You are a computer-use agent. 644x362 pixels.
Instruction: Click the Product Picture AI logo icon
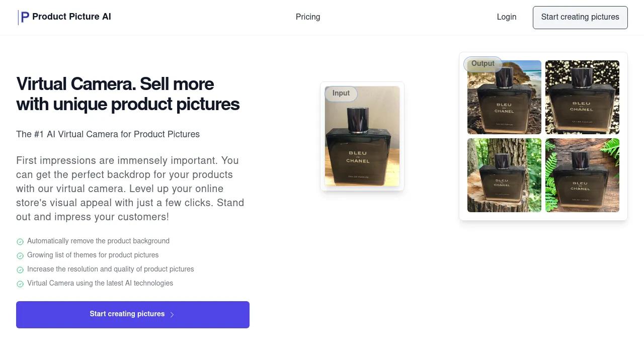pos(24,17)
